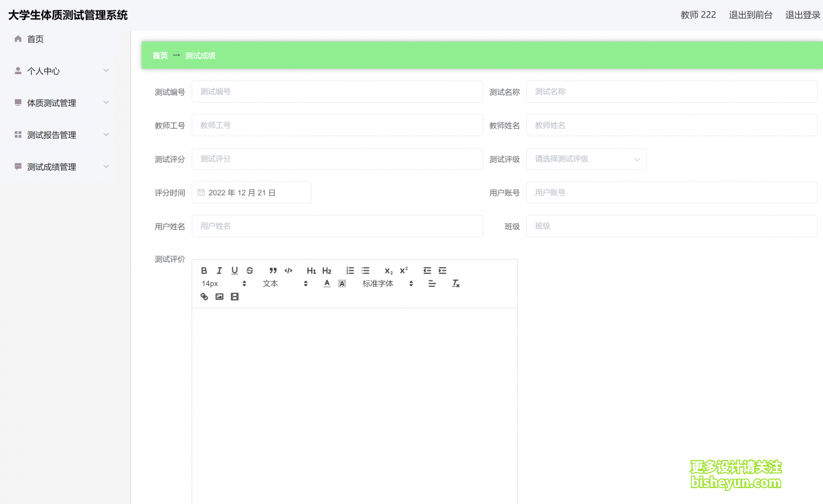
Task: Focus the 测试编号 input field
Action: 337,92
